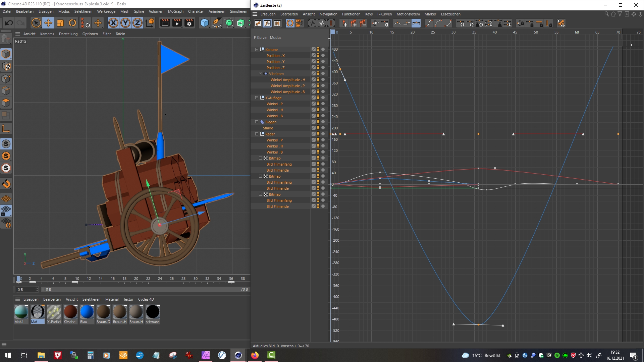Image resolution: width=644 pixels, height=362 pixels.
Task: Click frame 60 on the Zeitleiste ruler
Action: (577, 32)
